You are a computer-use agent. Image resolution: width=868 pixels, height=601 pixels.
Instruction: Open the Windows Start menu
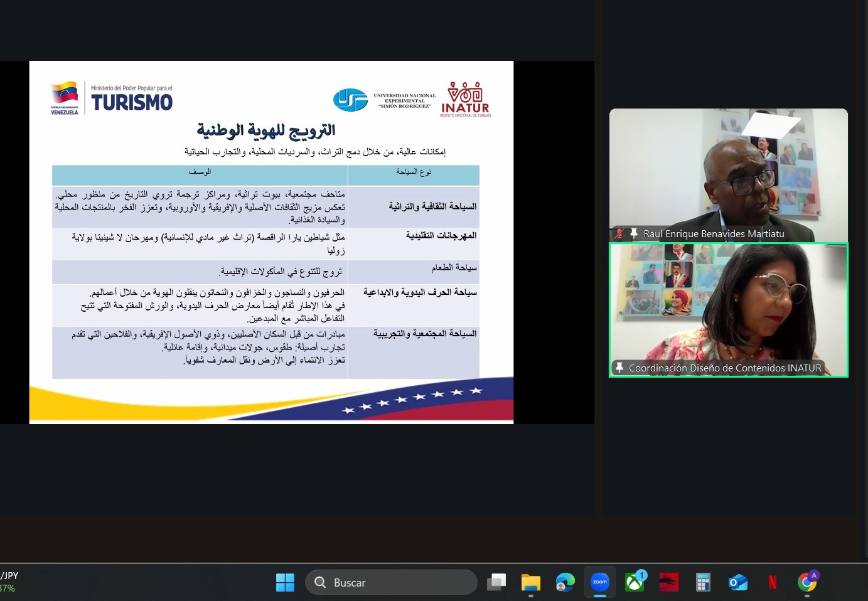(285, 583)
